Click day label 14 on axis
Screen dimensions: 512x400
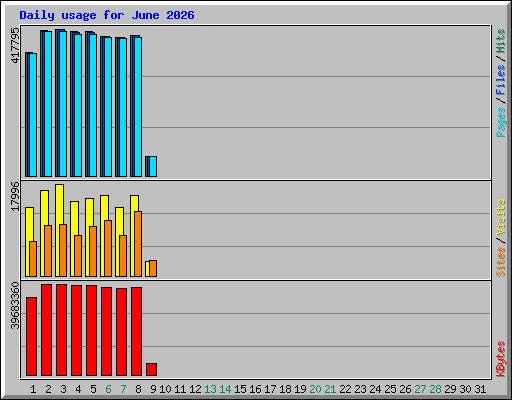pos(225,389)
